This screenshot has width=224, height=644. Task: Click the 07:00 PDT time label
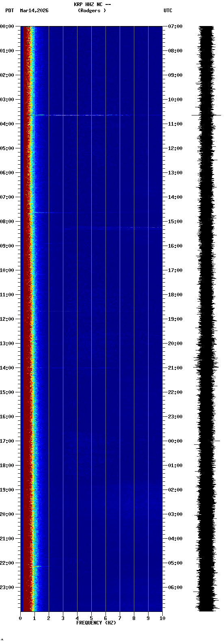(x=7, y=197)
